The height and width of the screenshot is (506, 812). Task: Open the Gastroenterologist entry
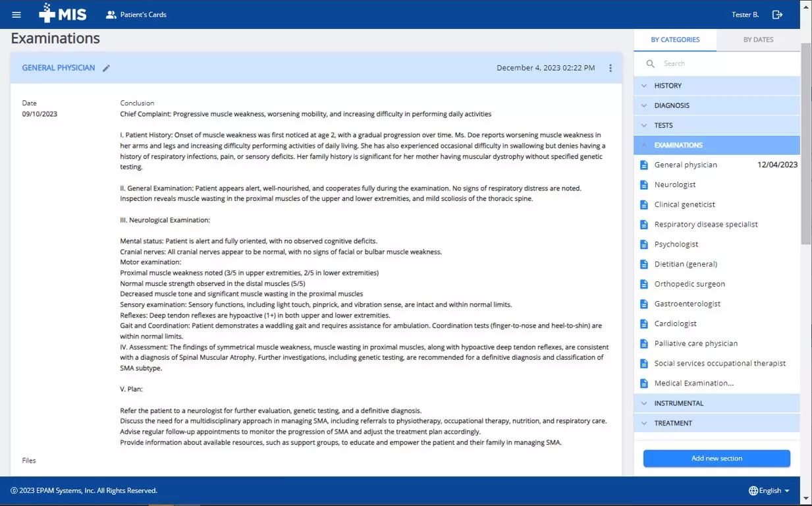[x=688, y=304]
